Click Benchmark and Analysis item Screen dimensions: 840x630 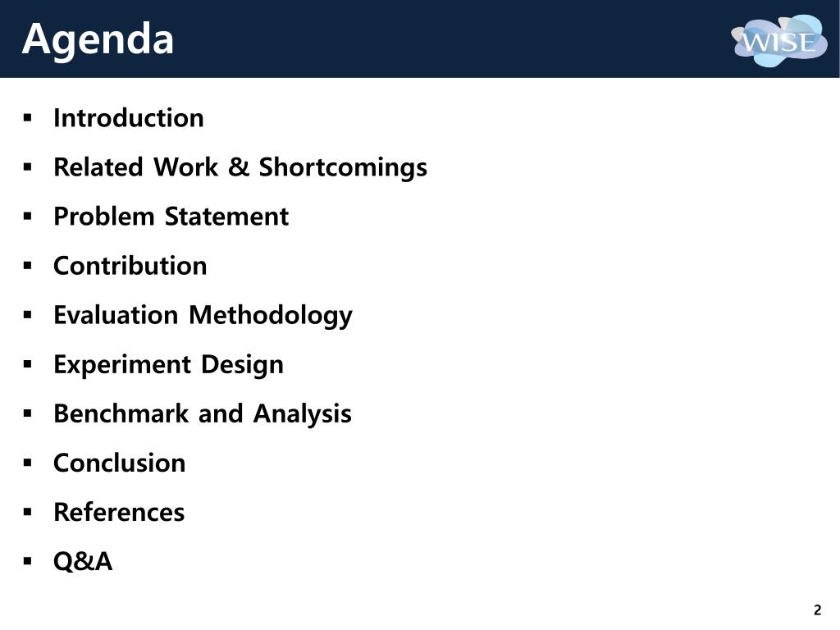203,414
